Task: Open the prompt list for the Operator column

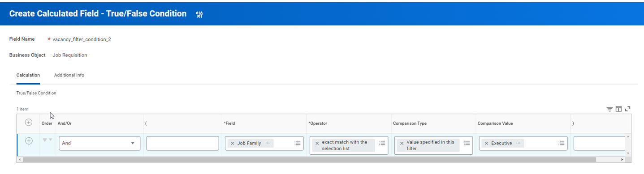Action: [382, 143]
